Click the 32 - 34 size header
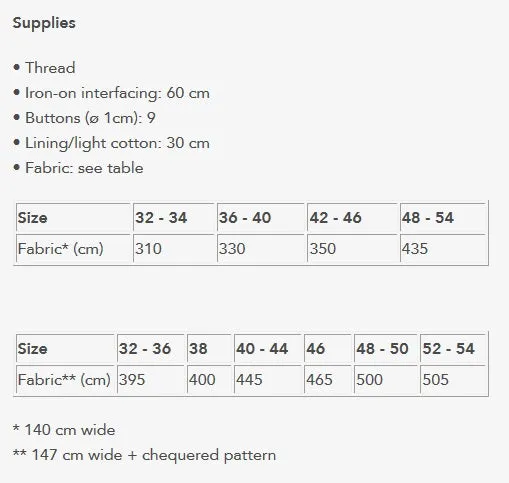This screenshot has height=483, width=509. point(173,218)
